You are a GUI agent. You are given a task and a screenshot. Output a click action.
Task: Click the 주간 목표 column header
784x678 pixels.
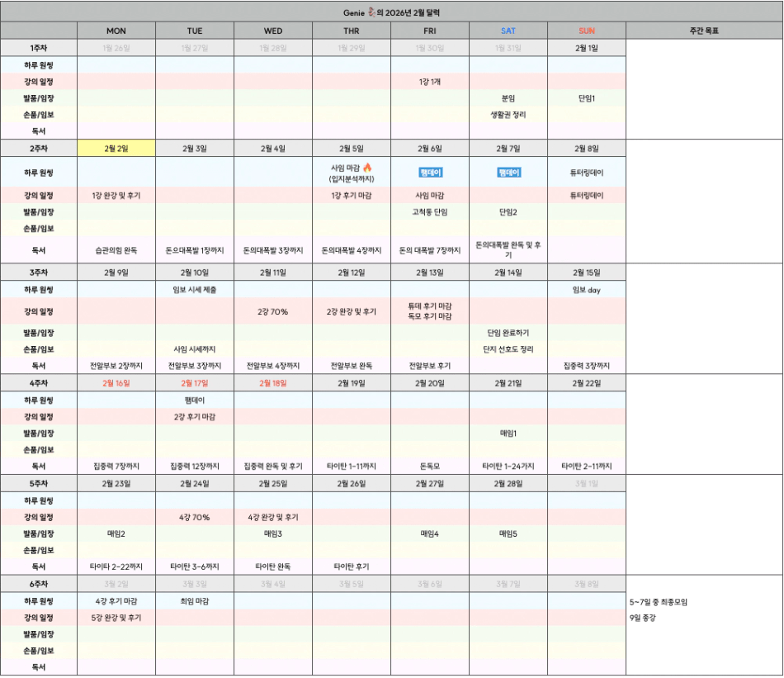tap(704, 31)
